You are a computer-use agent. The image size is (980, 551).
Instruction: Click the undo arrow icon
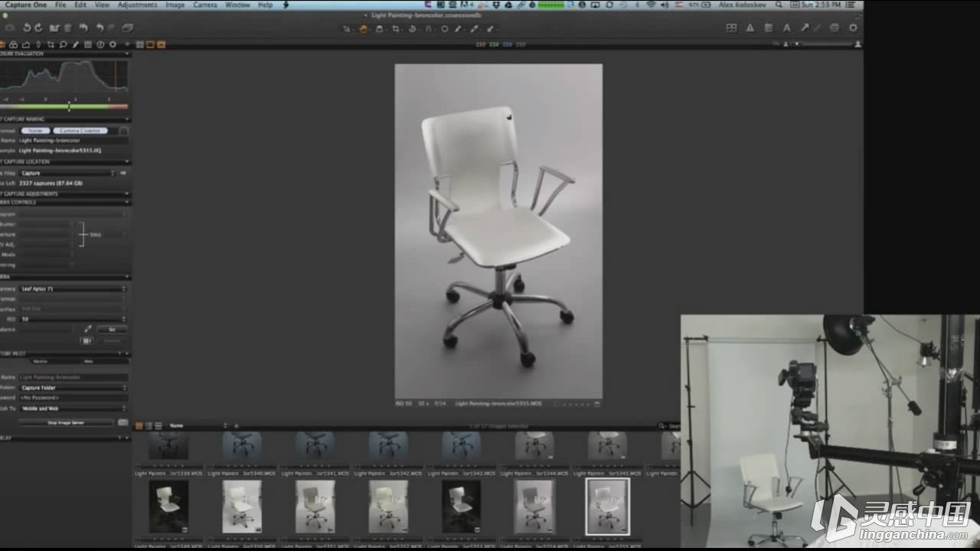[99, 28]
